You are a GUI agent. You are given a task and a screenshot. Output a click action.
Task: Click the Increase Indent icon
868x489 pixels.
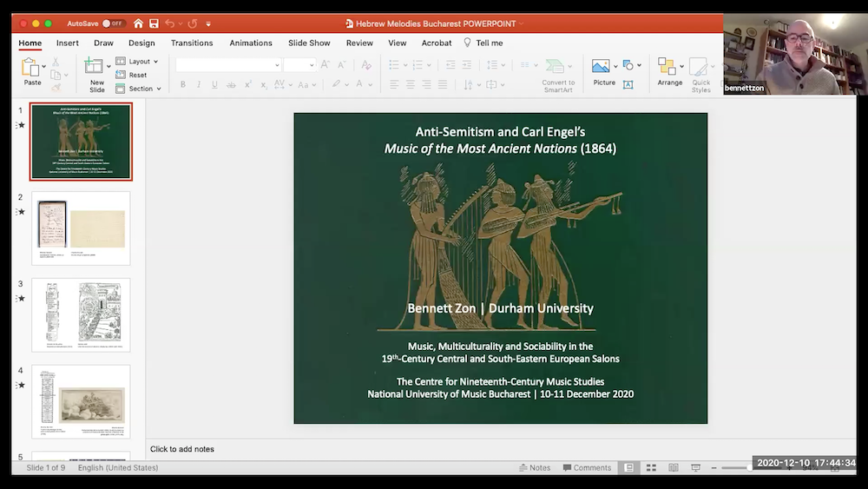coord(467,65)
